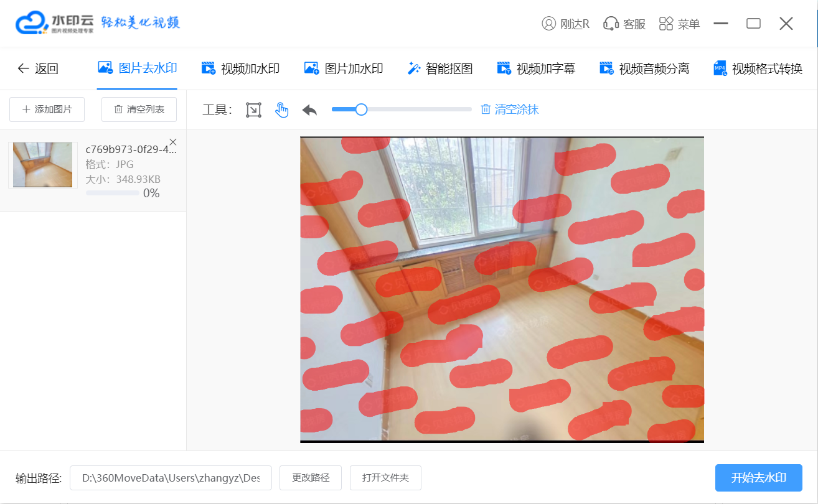The image size is (818, 504).
Task: Click 更改路径 button
Action: tap(311, 478)
